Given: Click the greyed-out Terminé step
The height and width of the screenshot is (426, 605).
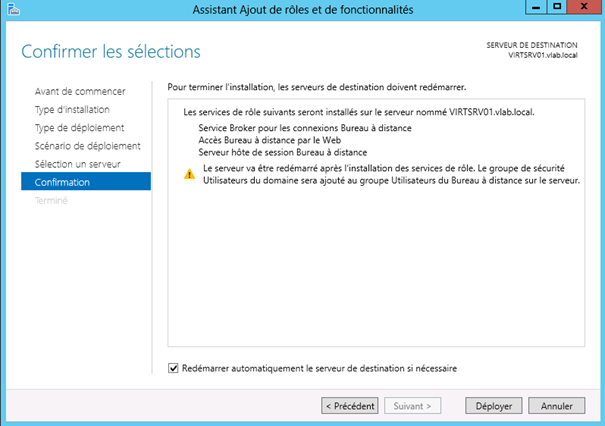Looking at the screenshot, I should 51,200.
